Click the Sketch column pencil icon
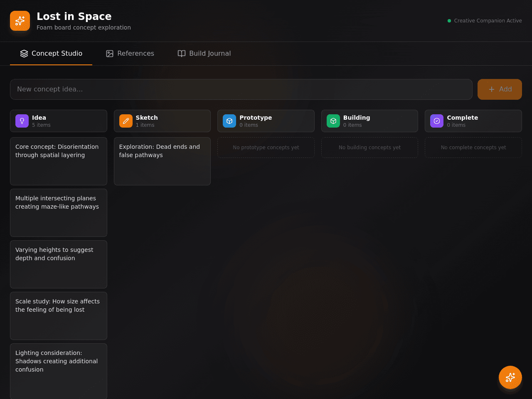The height and width of the screenshot is (399, 532). pyautogui.click(x=126, y=121)
